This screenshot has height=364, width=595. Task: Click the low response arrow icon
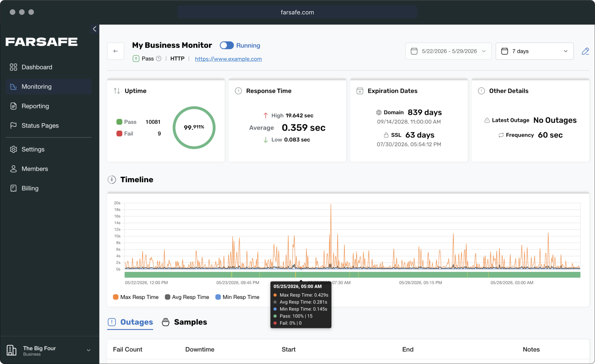coord(266,140)
